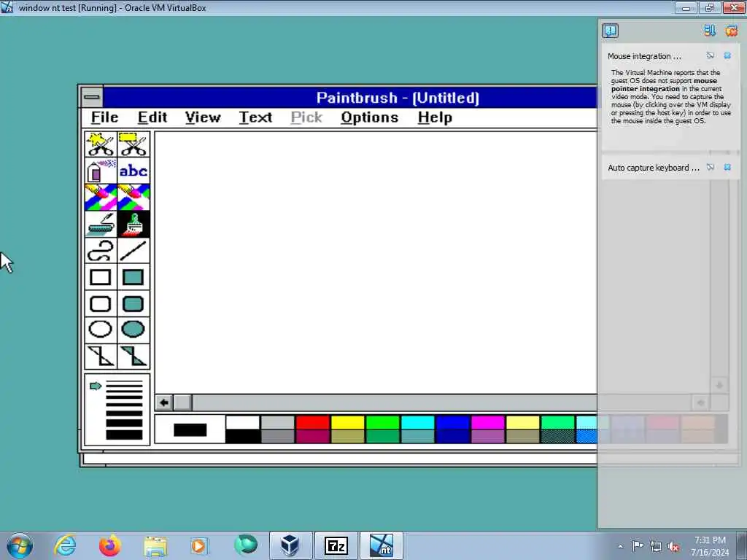Switch to the 7-Zip taskbar window

[336, 545]
